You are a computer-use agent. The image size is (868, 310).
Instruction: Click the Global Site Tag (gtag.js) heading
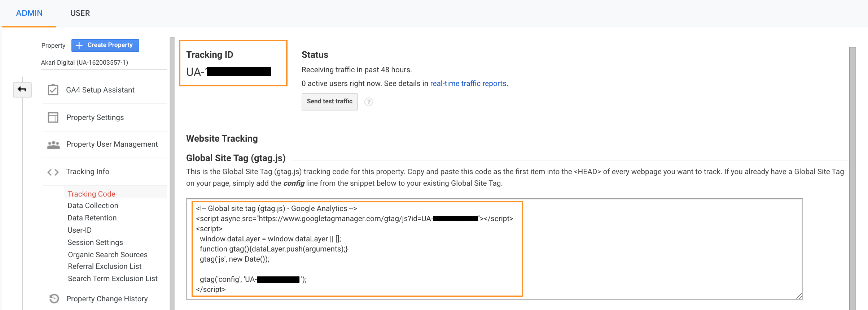coord(236,158)
